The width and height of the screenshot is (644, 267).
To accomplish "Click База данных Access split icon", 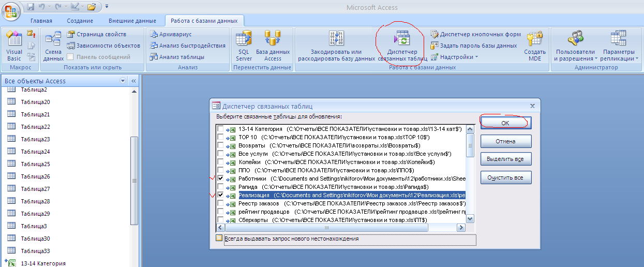I will (x=273, y=46).
